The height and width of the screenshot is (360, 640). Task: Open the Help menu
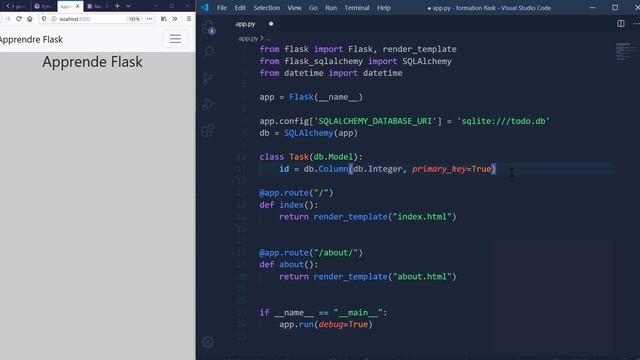coord(384,8)
